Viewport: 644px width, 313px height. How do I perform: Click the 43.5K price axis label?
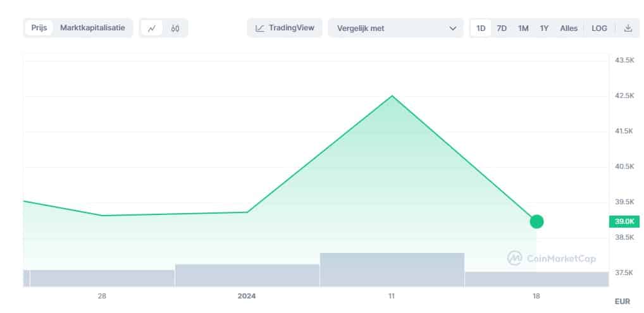click(x=624, y=60)
